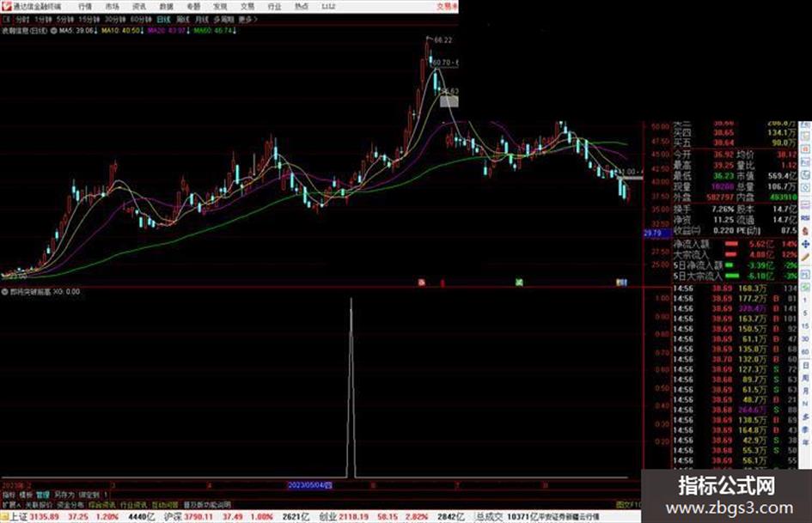Select the 多周期 multi-period tab

[223, 19]
